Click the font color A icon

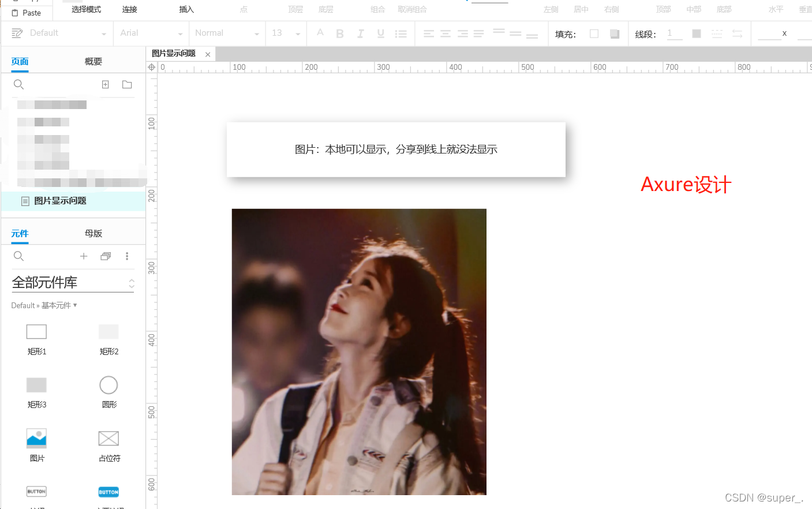[320, 33]
